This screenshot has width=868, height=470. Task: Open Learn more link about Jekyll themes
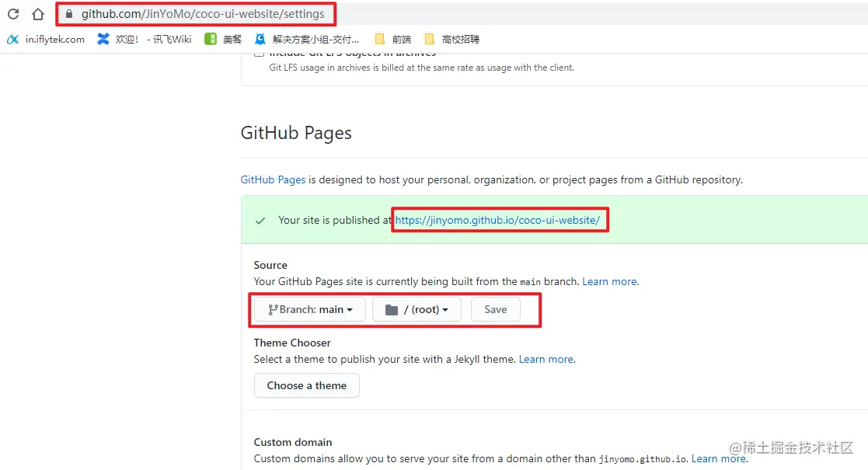click(x=546, y=359)
